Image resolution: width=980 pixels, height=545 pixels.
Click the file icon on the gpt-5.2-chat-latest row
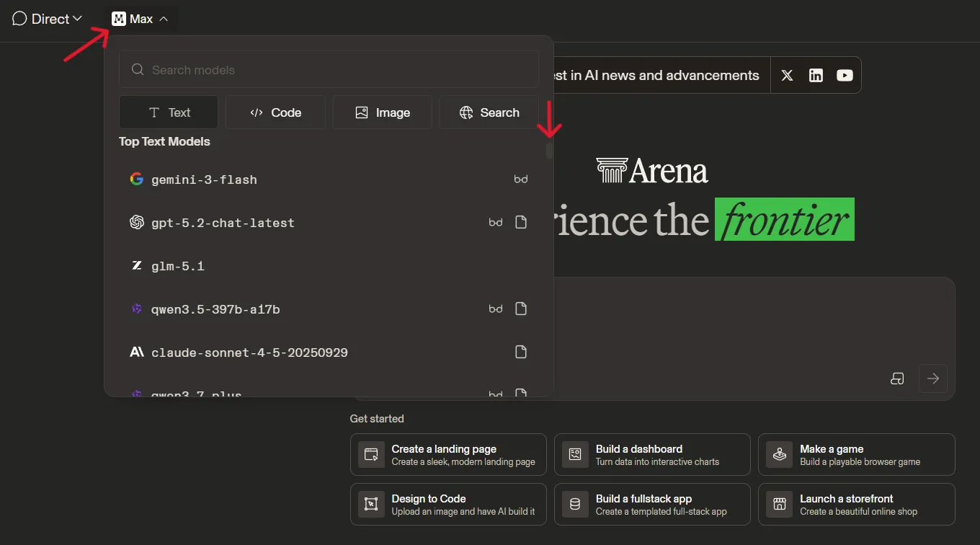[521, 223]
